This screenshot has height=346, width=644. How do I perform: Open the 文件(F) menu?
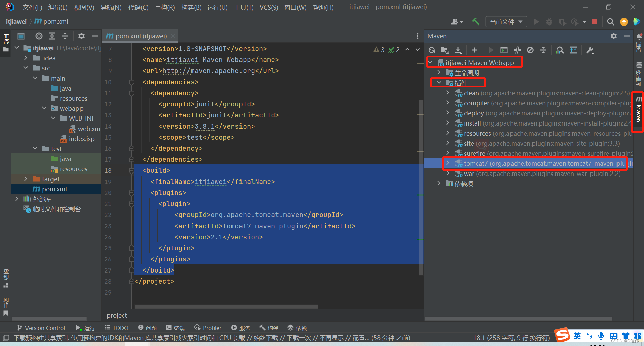[32, 7]
